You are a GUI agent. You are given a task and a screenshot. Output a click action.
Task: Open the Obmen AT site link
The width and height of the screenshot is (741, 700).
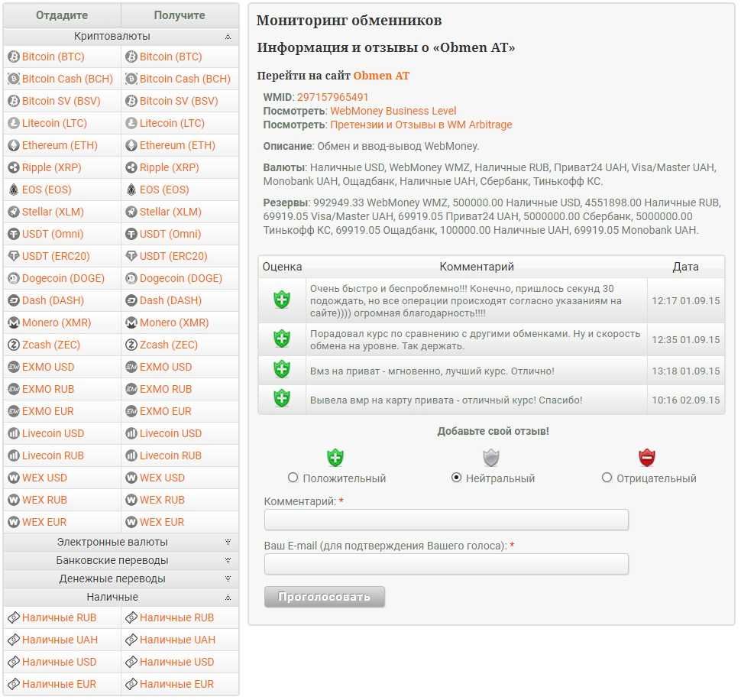pos(381,76)
